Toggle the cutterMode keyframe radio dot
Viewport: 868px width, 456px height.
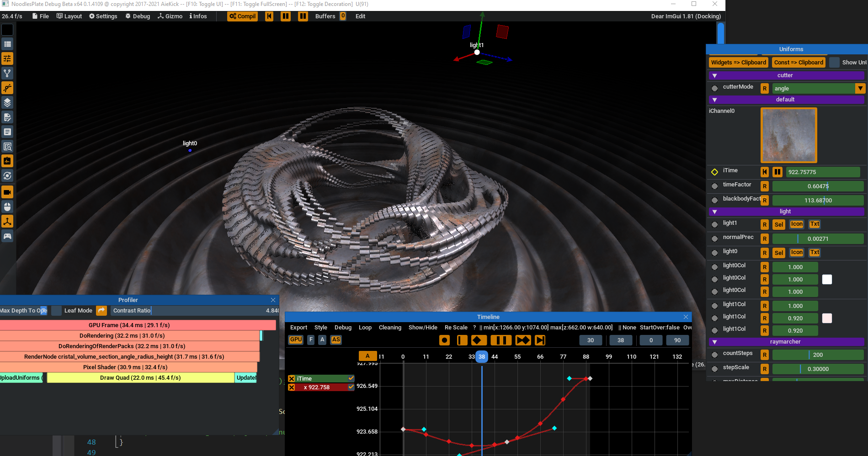point(715,89)
